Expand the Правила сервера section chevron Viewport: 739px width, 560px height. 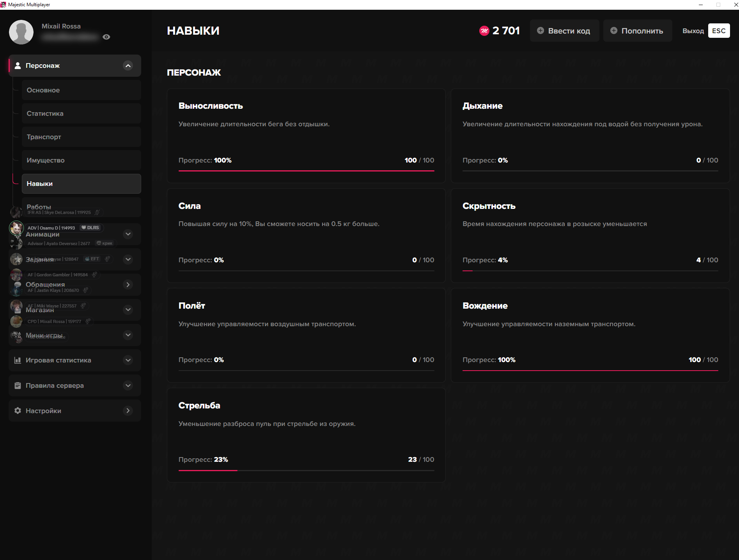pos(128,385)
